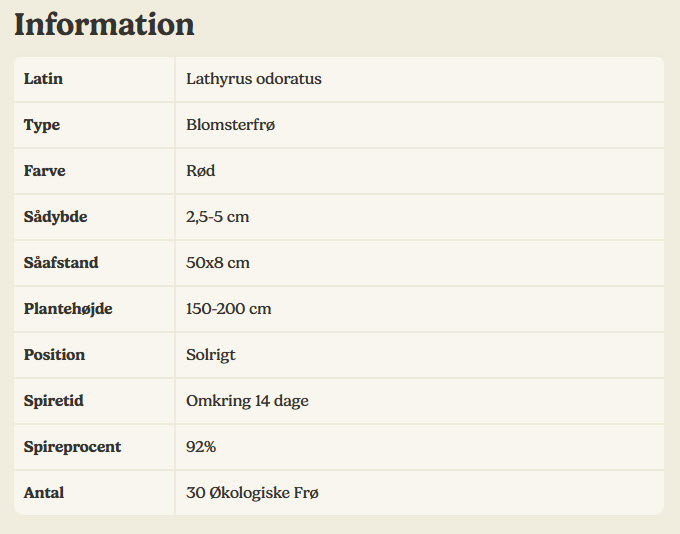Click the Information heading
The image size is (680, 534).
point(104,25)
